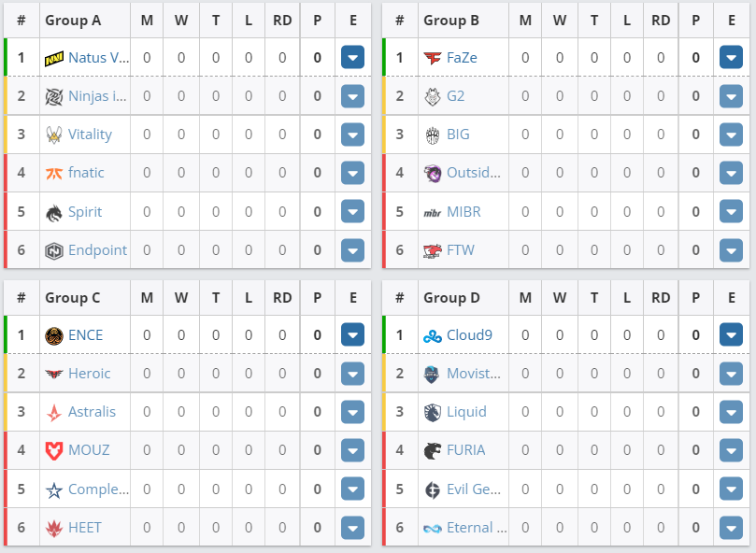Click the ENCE round team logo
Image resolution: width=756 pixels, height=553 pixels.
point(54,335)
